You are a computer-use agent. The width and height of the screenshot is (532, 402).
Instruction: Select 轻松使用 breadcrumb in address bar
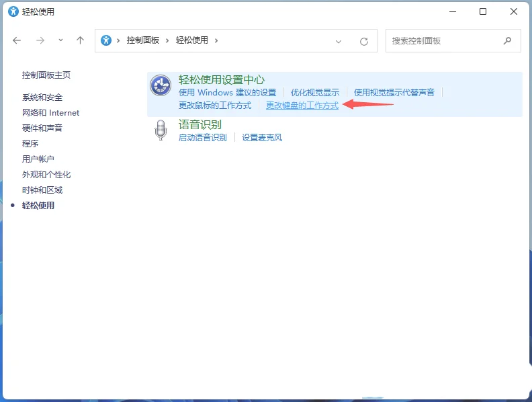coord(191,40)
